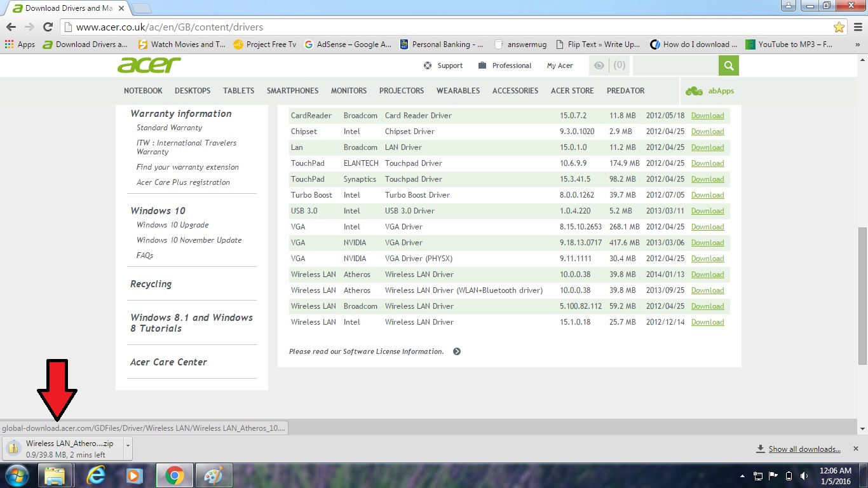Open the ACCESSORIES menu
This screenshot has height=488, width=868.
(515, 91)
